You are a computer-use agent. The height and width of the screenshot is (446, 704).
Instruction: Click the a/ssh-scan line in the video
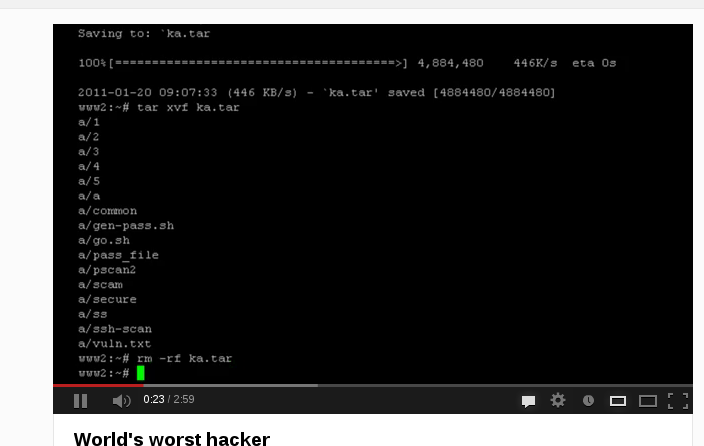[115, 329]
